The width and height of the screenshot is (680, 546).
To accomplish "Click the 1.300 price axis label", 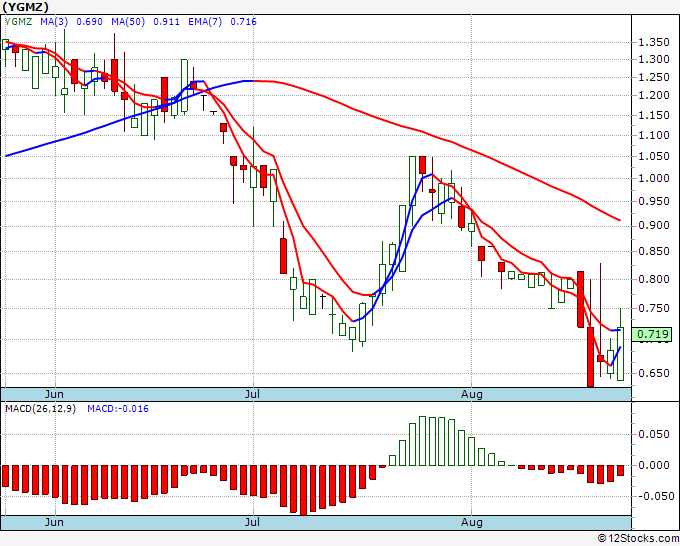I will (654, 59).
